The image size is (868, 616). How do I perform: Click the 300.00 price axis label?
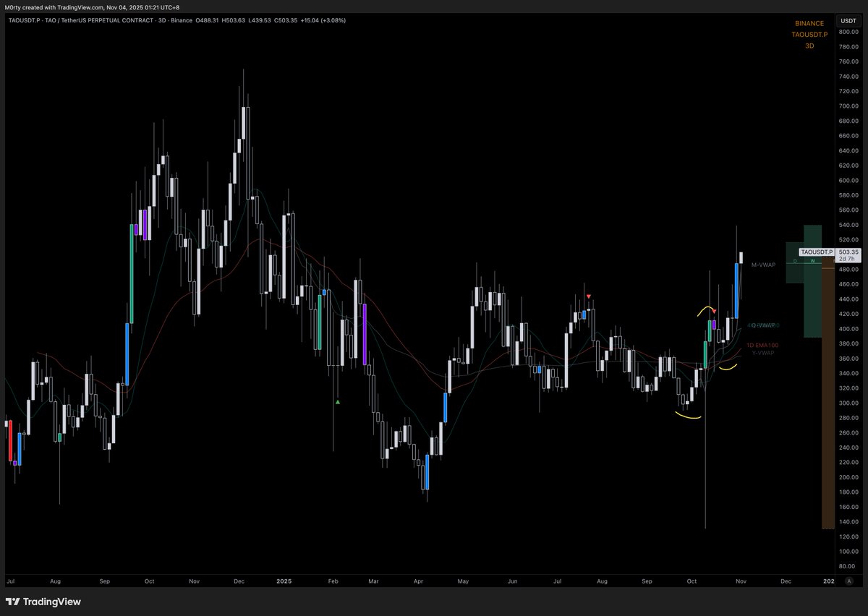tap(848, 403)
